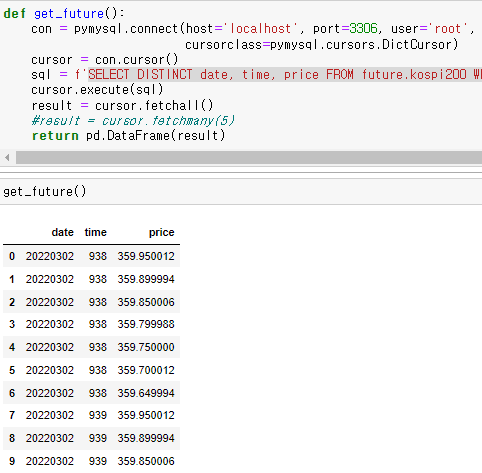Click the 'time' column header
Image resolution: width=482 pixels, height=473 pixels.
click(95, 232)
